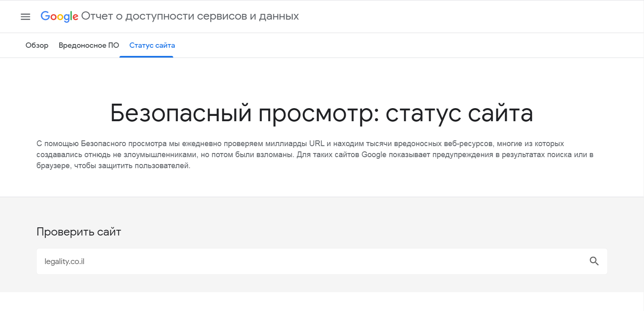Click the Google logo

point(60,16)
